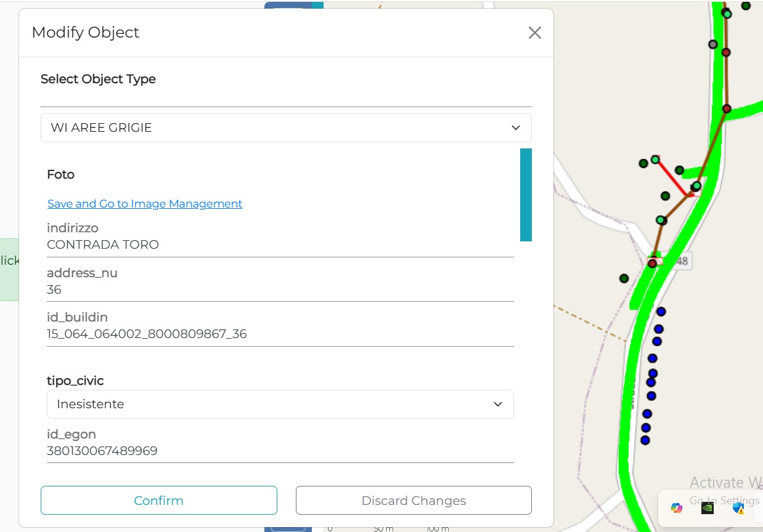
Task: Click the indirizzo field CONTRADA TORO
Action: click(280, 244)
